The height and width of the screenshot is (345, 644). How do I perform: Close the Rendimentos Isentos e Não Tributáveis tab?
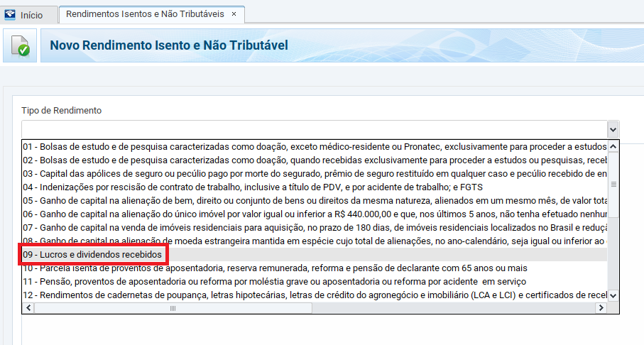(234, 14)
